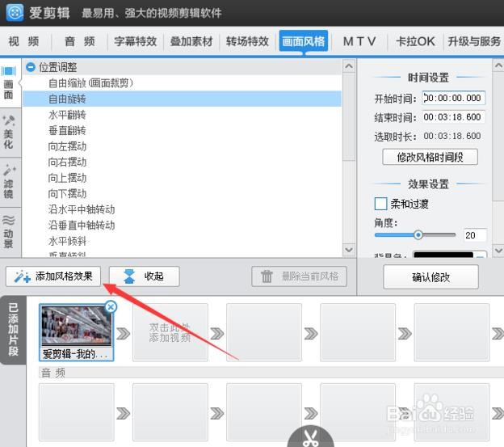
Task: Open the MTV tab
Action: [359, 41]
